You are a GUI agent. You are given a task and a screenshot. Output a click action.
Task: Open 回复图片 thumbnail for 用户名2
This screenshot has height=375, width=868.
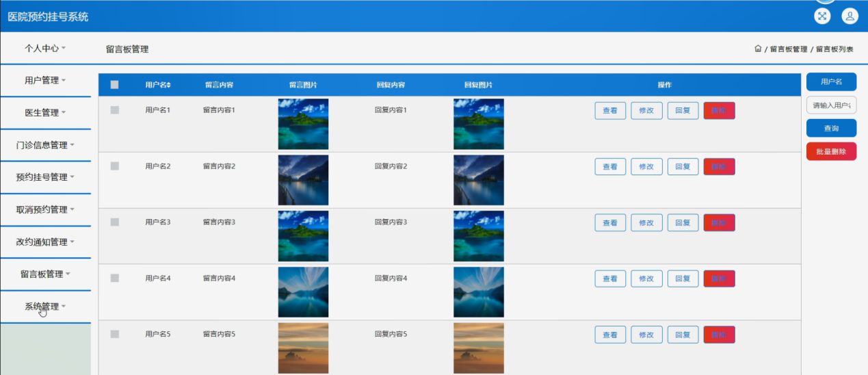(479, 180)
